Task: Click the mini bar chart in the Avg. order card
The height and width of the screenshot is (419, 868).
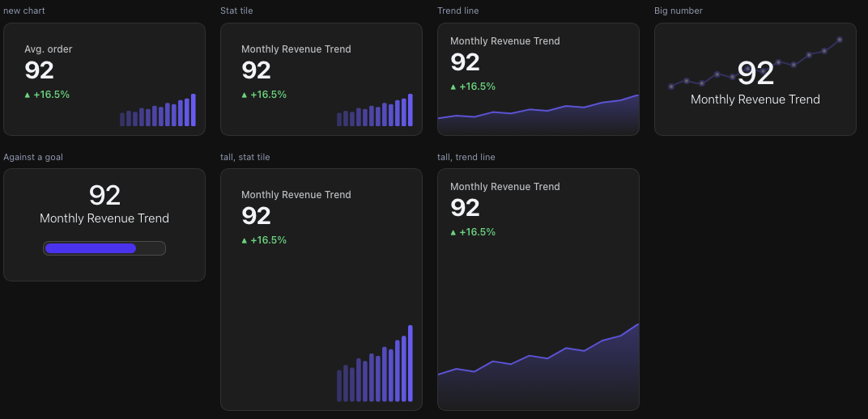Action: (158, 110)
